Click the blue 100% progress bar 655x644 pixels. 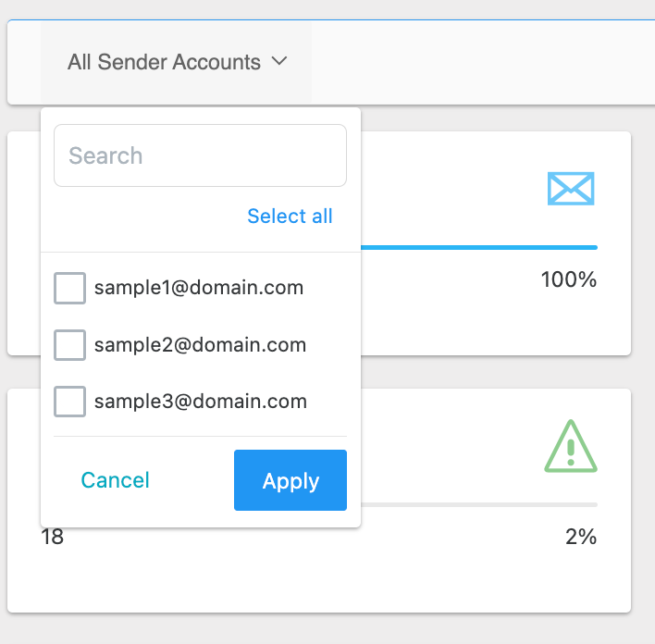pos(479,247)
